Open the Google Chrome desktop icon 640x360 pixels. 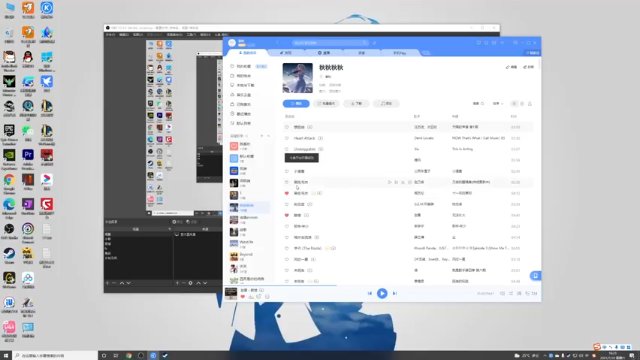pos(9,183)
